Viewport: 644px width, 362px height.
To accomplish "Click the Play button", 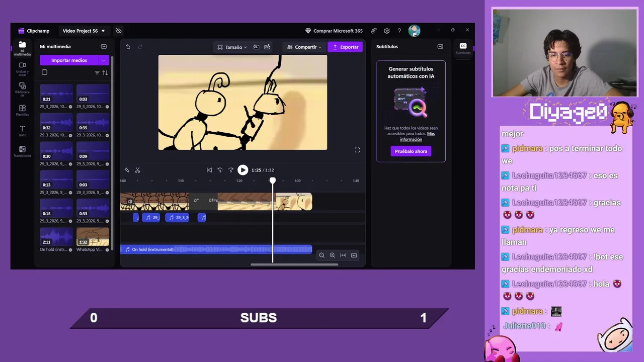I will point(243,170).
